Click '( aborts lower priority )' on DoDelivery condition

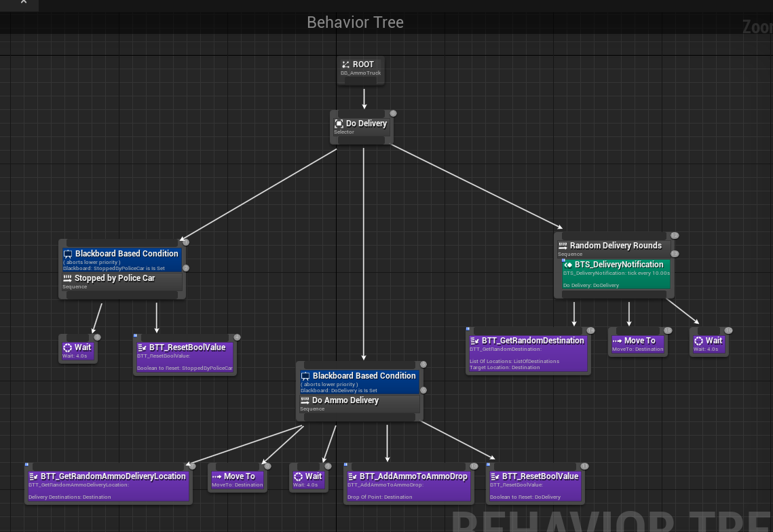tap(329, 385)
